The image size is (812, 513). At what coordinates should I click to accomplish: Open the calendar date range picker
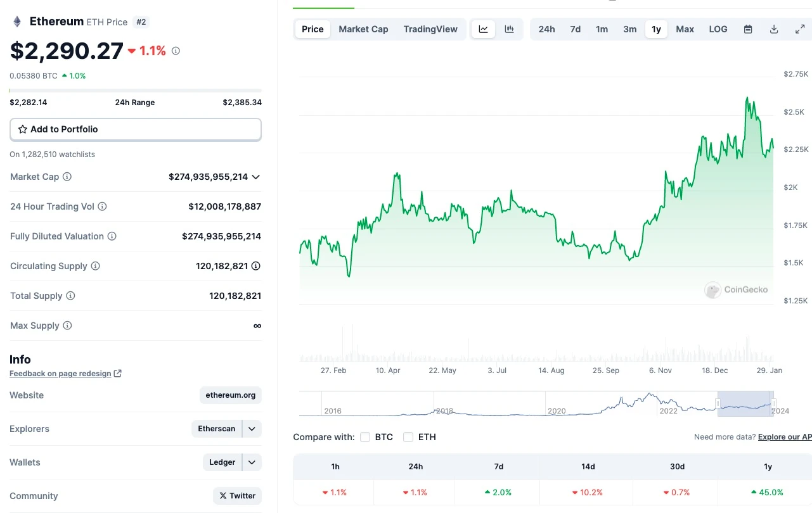point(748,29)
